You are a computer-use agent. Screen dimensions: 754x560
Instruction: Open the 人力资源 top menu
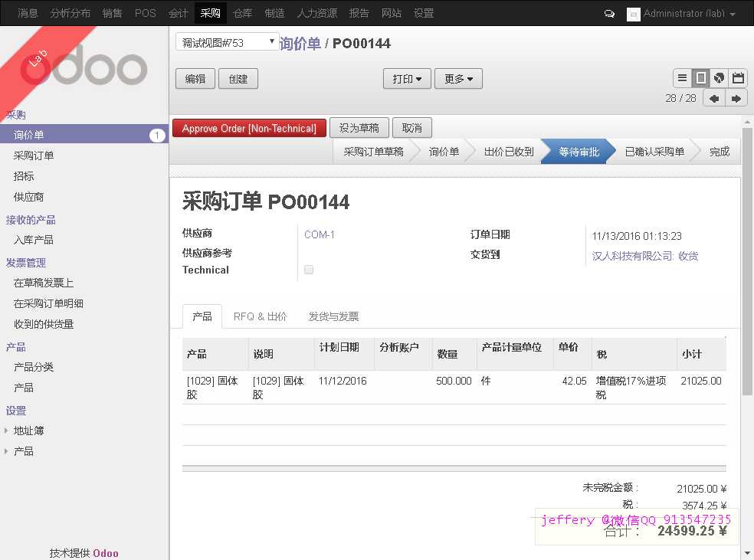tap(317, 13)
